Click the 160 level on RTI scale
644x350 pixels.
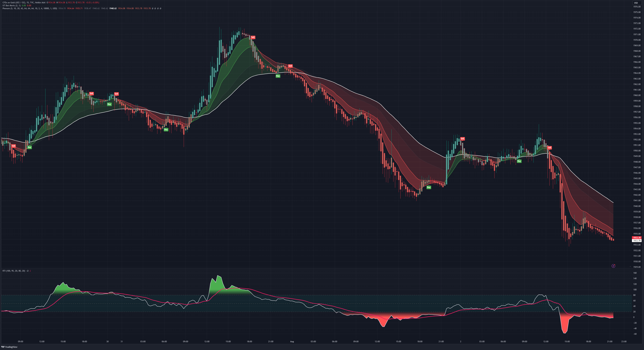pos(635,273)
